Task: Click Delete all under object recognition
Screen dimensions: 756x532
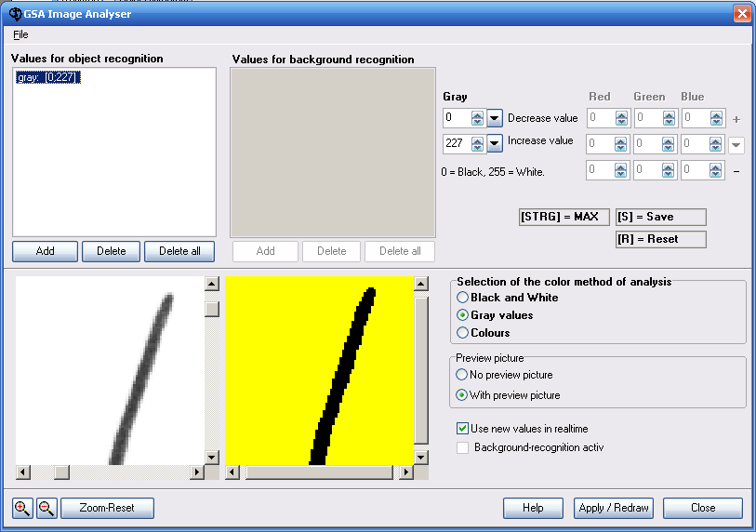Action: pyautogui.click(x=179, y=251)
